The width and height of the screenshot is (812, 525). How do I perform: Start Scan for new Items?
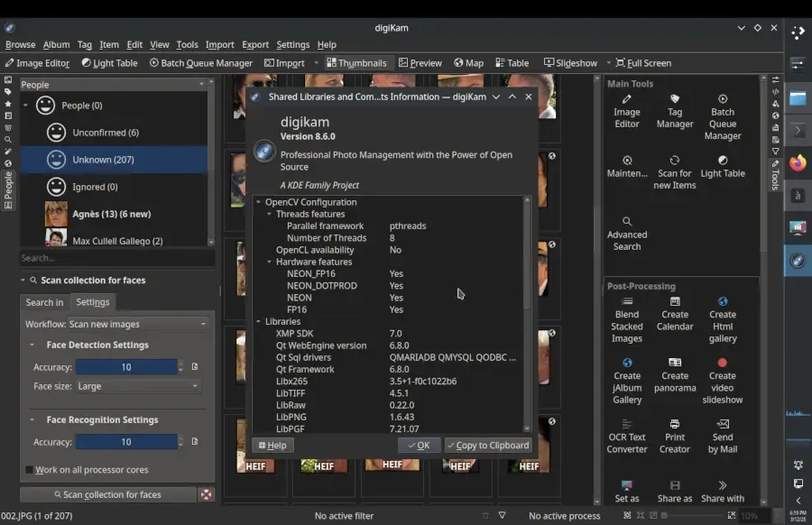pyautogui.click(x=674, y=172)
